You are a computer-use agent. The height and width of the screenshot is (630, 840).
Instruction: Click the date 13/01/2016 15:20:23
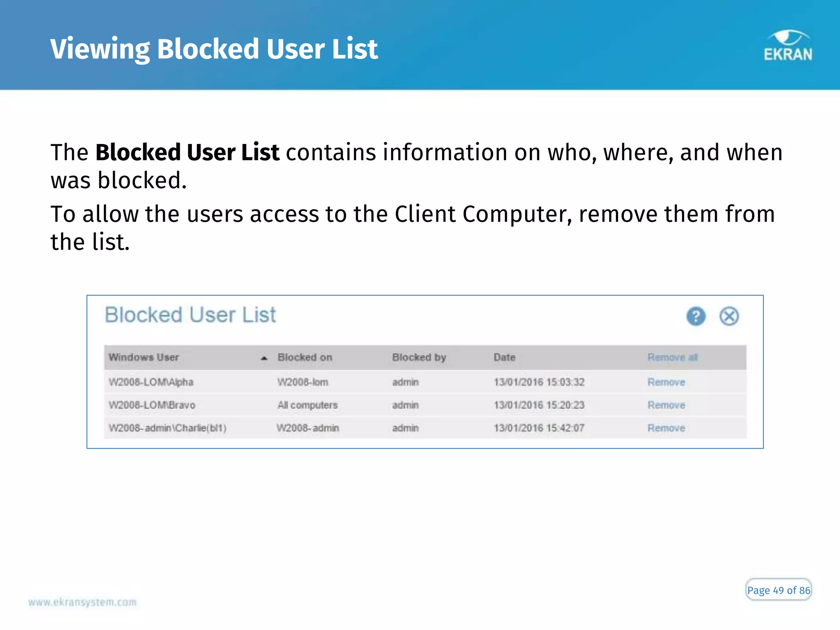(x=539, y=405)
